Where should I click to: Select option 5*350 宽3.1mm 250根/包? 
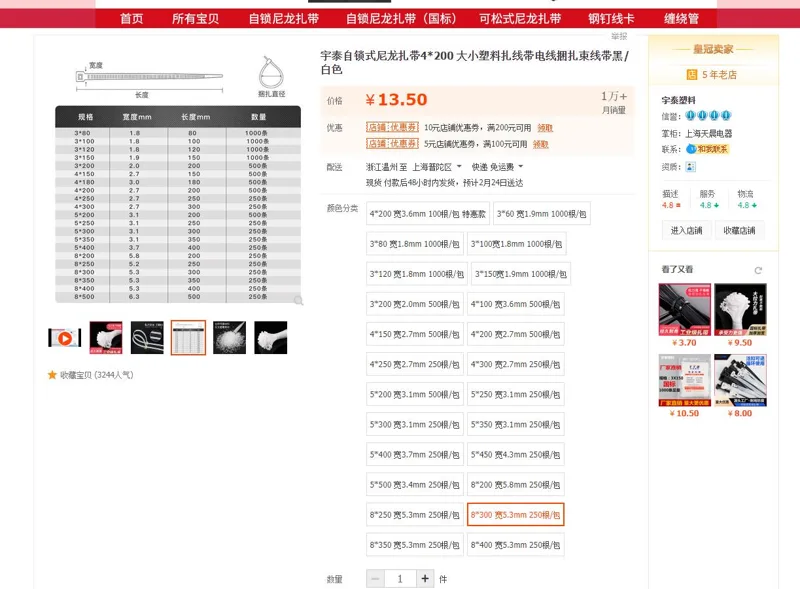click(515, 425)
